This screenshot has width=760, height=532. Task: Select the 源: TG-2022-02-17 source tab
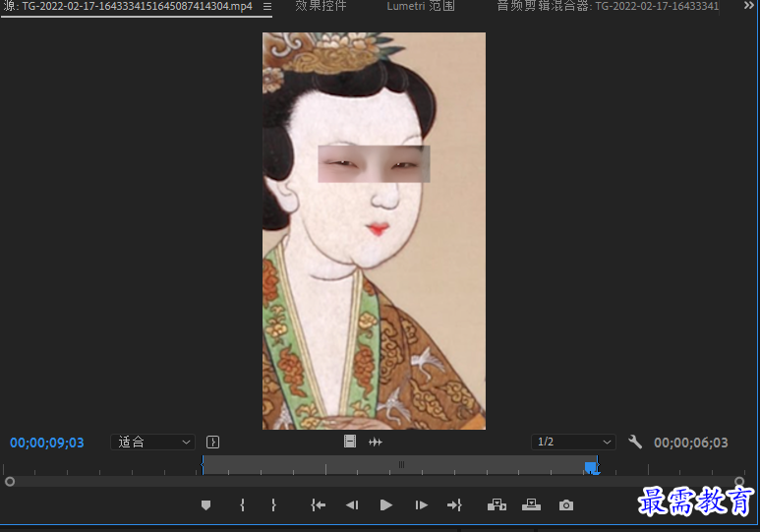click(128, 6)
